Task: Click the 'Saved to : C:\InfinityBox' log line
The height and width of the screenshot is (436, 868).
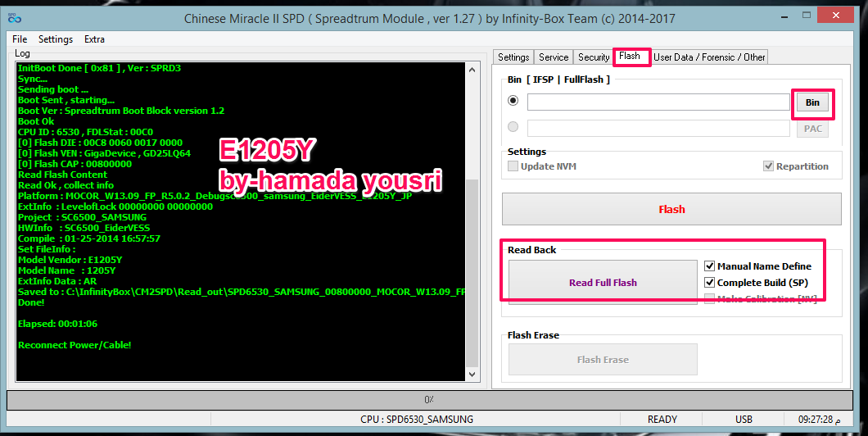Action: coord(242,292)
